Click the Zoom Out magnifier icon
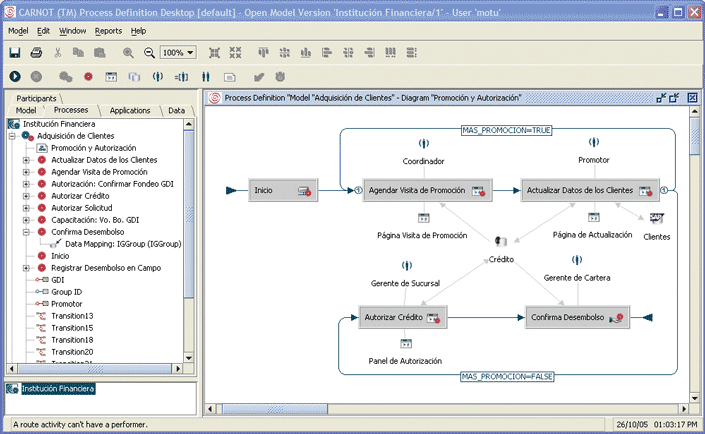 (x=148, y=52)
